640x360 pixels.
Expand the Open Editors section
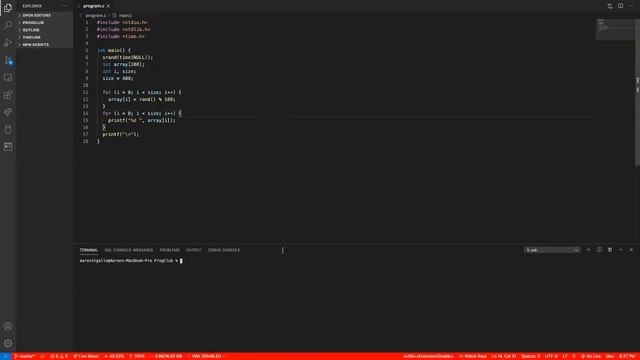(x=44, y=15)
